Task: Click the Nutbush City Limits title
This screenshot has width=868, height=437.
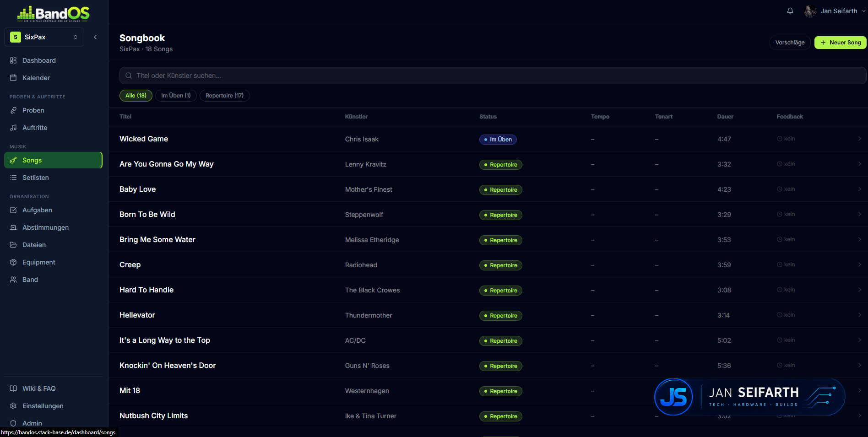Action: click(x=154, y=415)
